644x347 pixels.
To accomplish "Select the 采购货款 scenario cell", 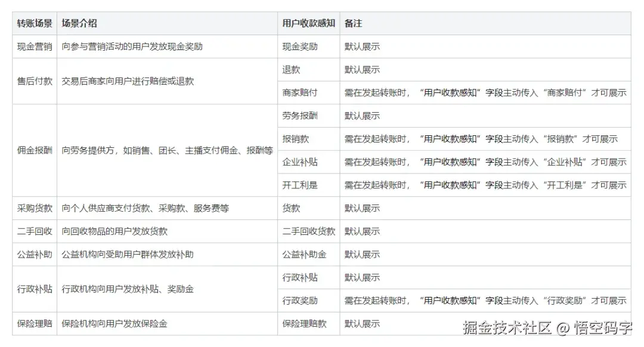I will 34,209.
